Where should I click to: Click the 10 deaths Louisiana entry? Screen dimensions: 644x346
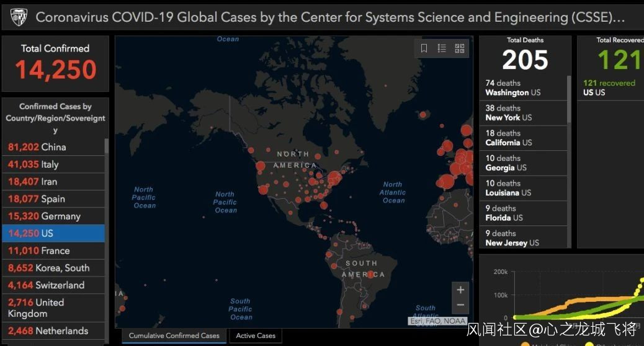click(523, 188)
